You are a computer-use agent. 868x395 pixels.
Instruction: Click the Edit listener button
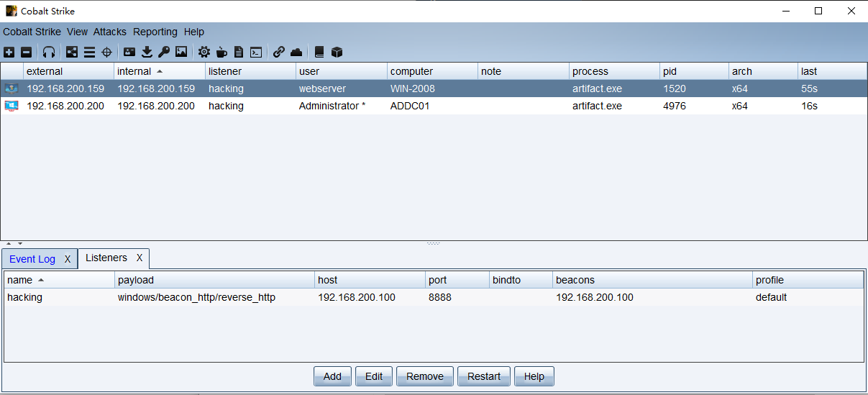coord(374,376)
